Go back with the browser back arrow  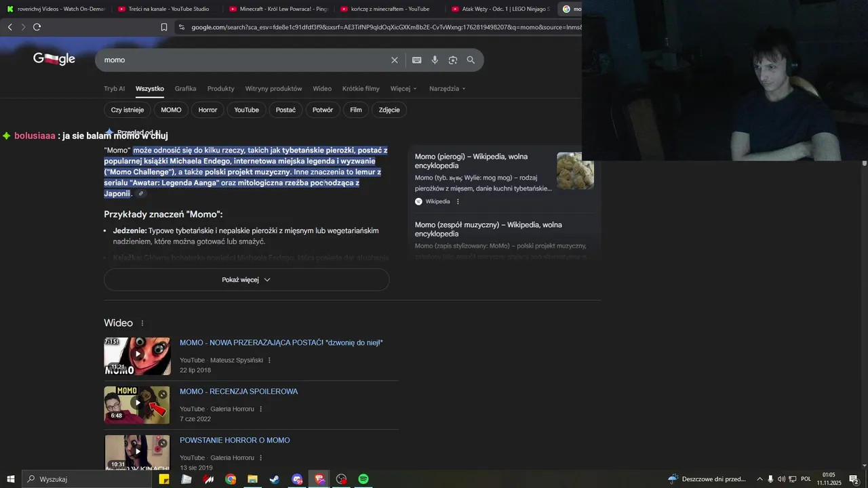click(9, 27)
